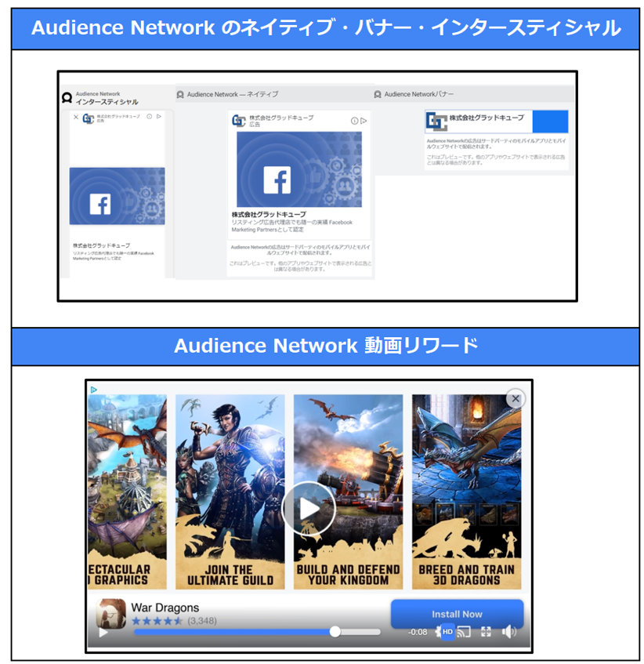
Task: Click play in the video control bar
Action: [x=103, y=633]
